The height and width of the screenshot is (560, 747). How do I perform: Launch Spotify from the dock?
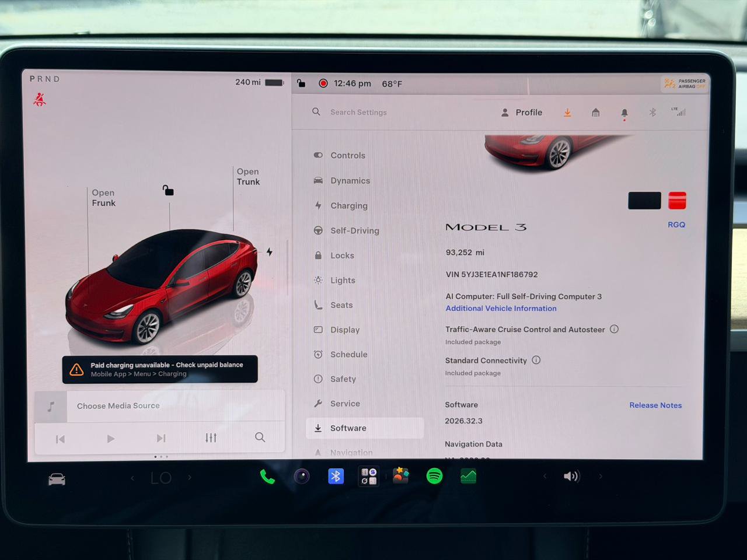(434, 476)
